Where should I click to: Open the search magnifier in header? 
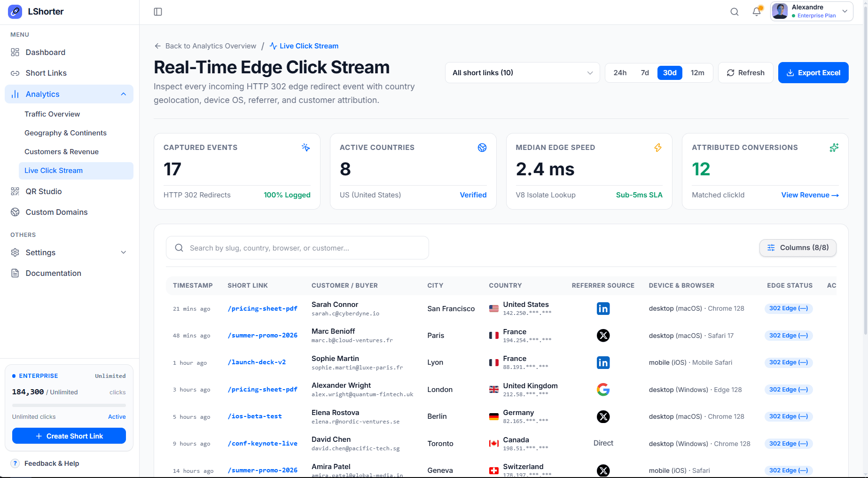[735, 12]
